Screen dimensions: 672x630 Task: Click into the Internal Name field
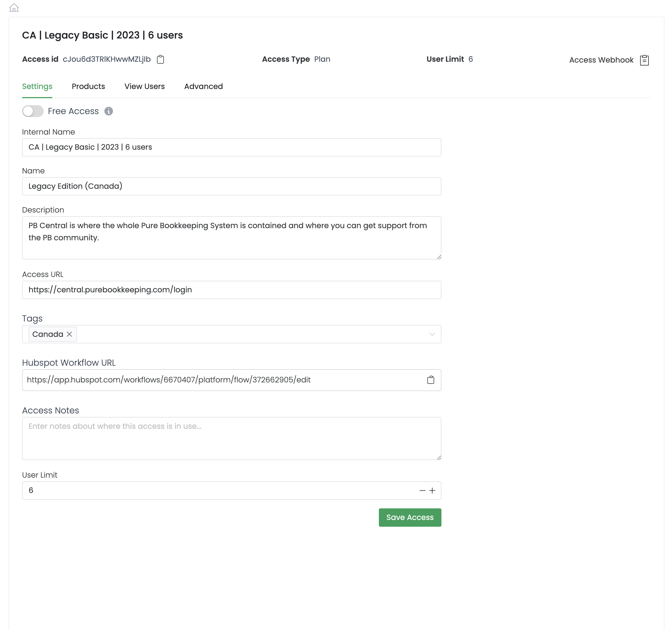232,147
